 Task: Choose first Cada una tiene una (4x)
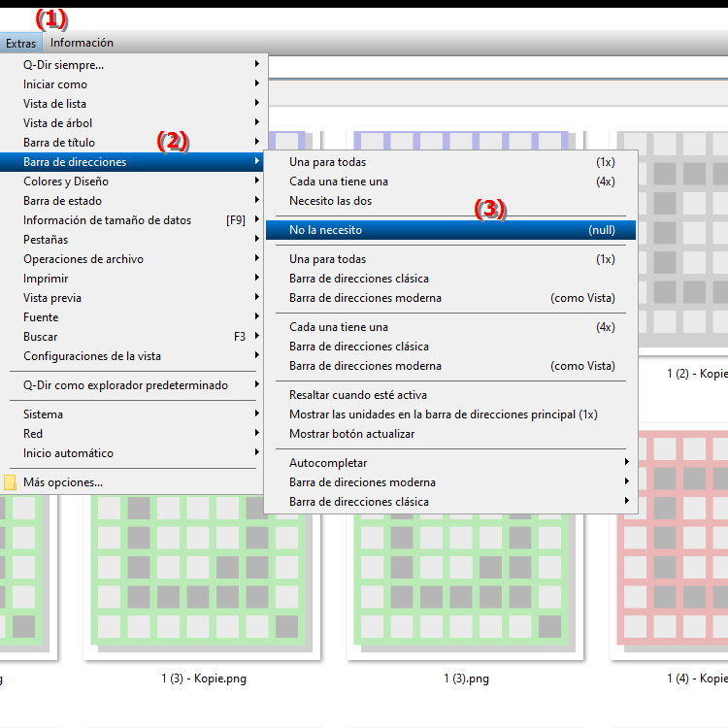click(x=450, y=182)
